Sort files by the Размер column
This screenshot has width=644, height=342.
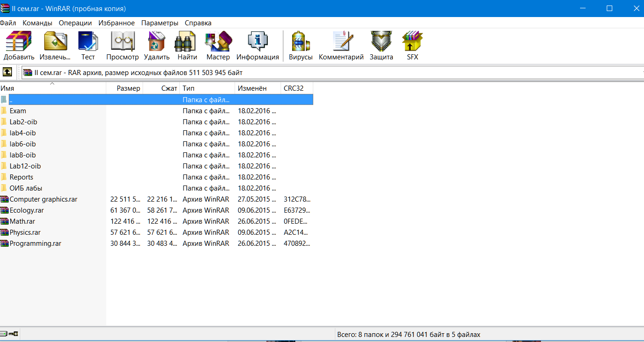click(125, 88)
